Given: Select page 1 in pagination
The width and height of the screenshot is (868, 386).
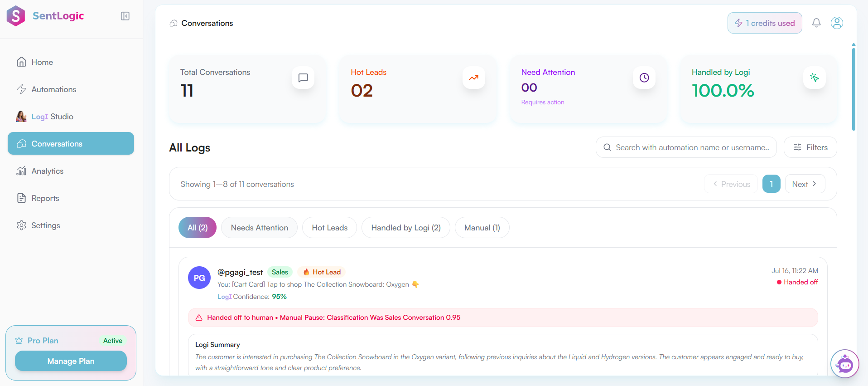Looking at the screenshot, I should coord(771,184).
